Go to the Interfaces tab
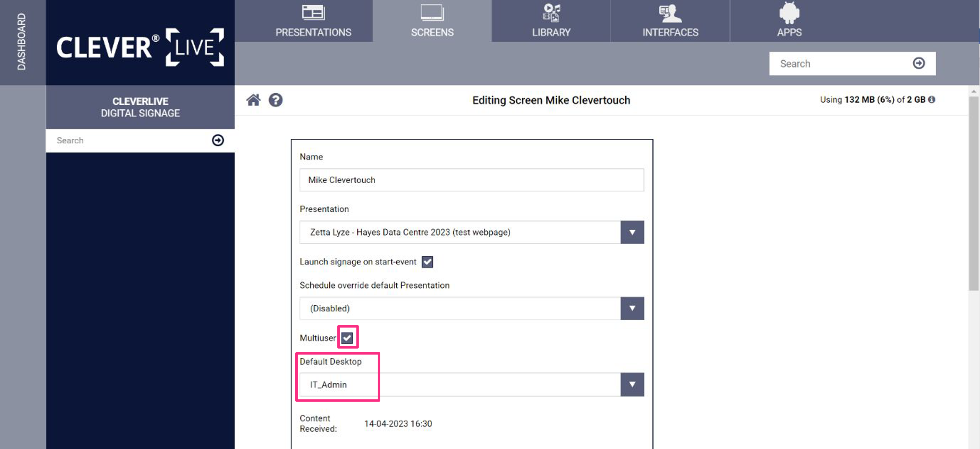The image size is (980, 449). point(670,21)
